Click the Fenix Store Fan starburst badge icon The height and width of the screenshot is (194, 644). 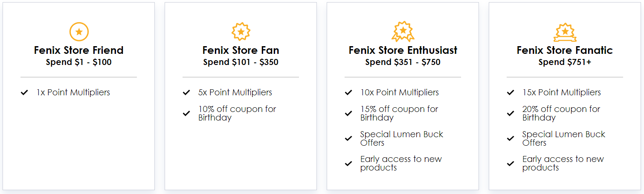tap(241, 32)
